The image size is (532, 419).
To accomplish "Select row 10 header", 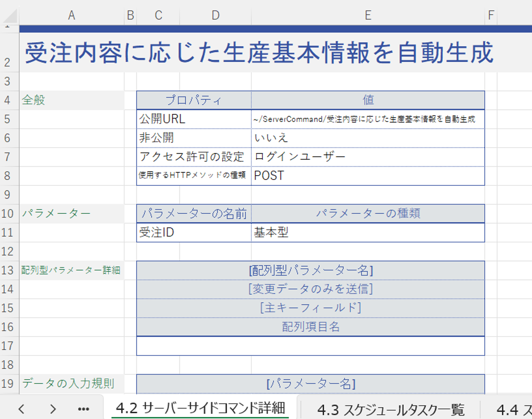I will click(x=9, y=214).
